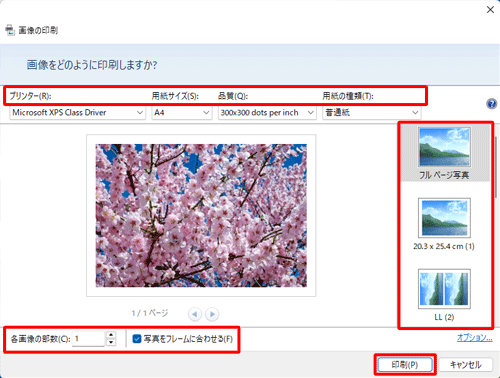Screen dimensions: 500x378
Task: Click the 画像をどのように印刷しますか? heading
Action: tap(92, 65)
